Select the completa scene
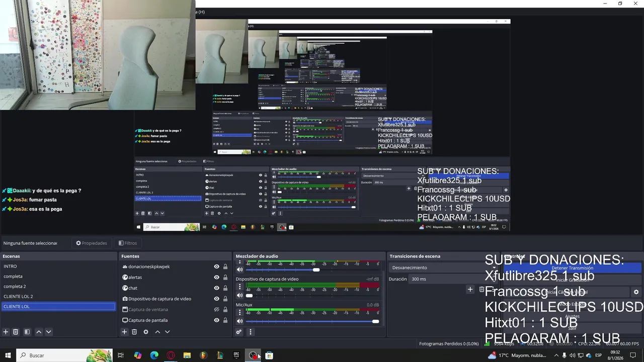 click(x=58, y=277)
